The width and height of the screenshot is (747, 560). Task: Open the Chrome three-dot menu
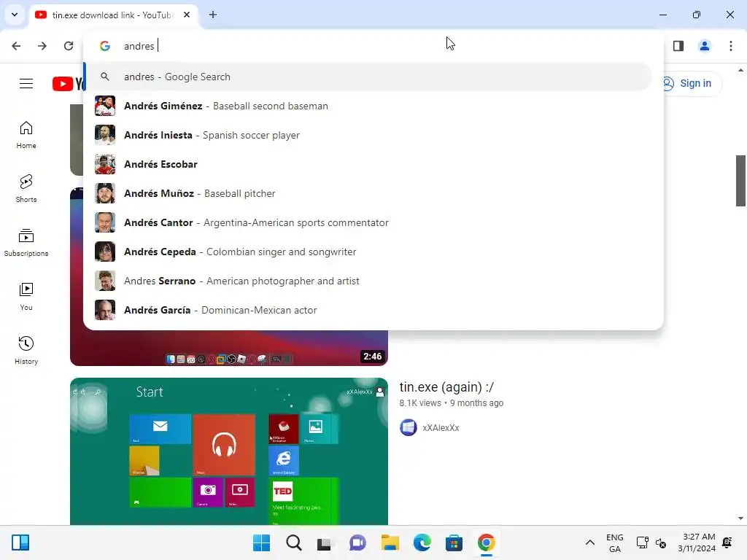click(x=731, y=46)
